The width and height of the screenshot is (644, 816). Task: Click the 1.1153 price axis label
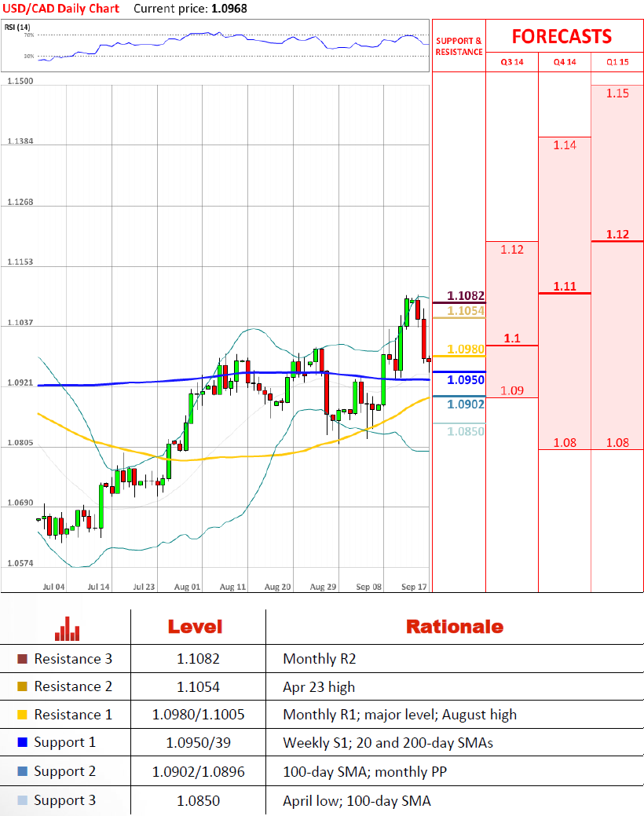[20, 262]
